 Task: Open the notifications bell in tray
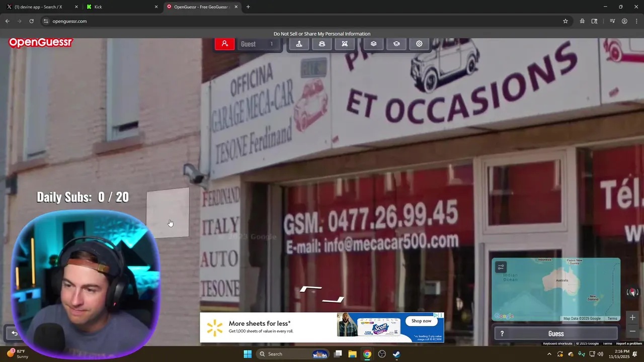[635, 354]
